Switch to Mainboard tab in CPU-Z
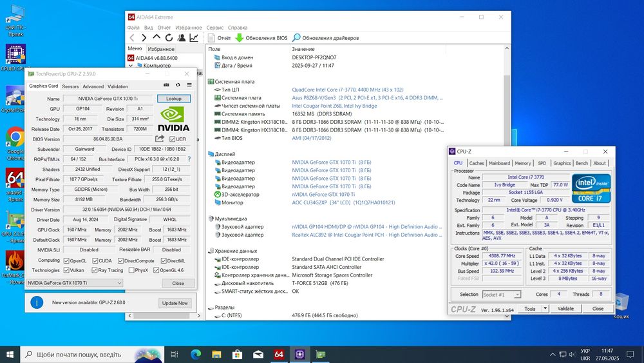The height and width of the screenshot is (363, 644). pyautogui.click(x=499, y=163)
